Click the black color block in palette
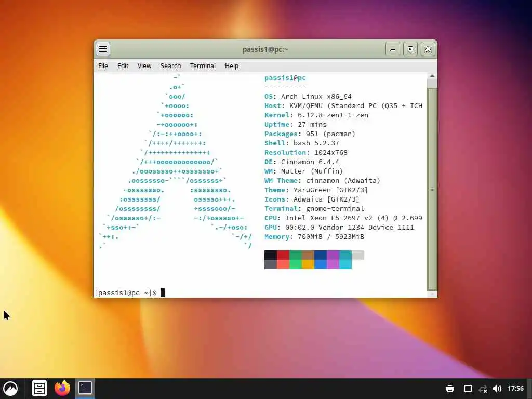Viewport: 532px width, 399px height. coord(270,255)
